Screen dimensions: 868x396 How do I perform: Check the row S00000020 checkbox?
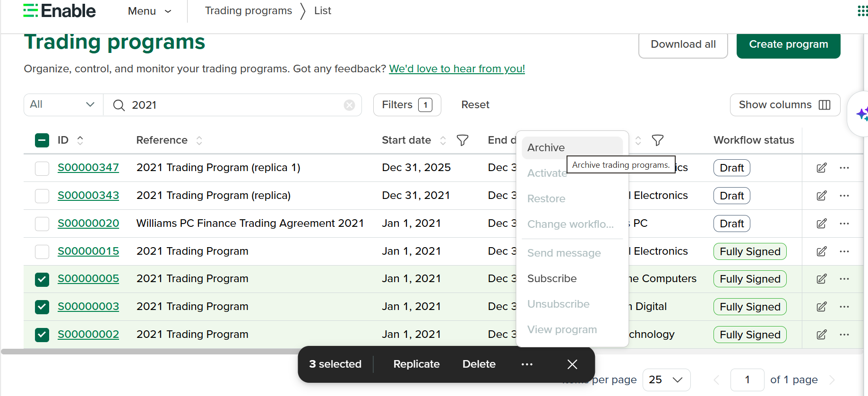pos(42,224)
